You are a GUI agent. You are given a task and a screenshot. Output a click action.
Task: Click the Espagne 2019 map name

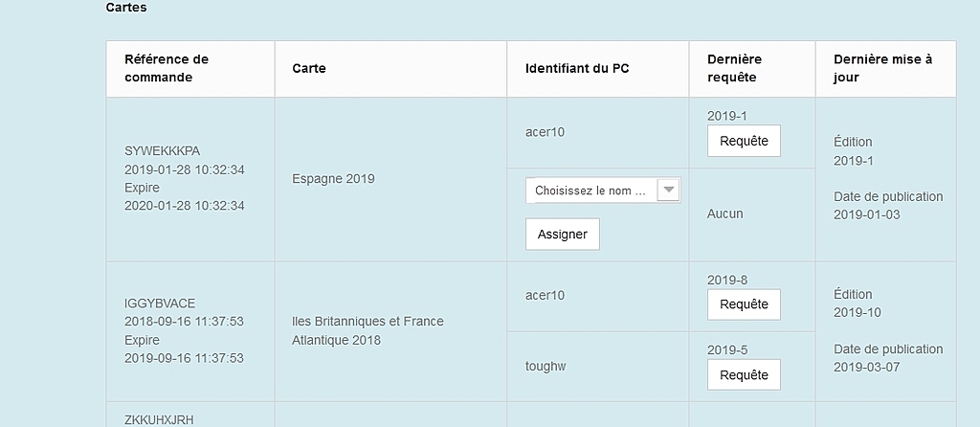[x=333, y=179]
